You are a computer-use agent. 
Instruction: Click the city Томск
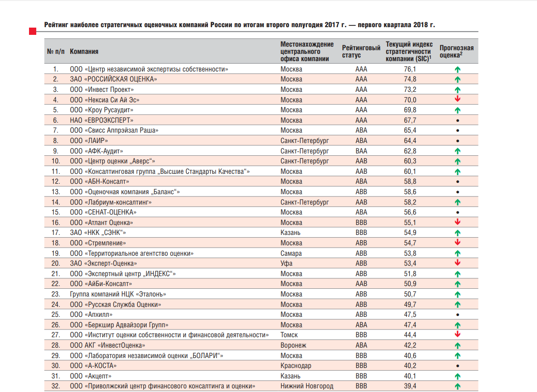(289, 335)
